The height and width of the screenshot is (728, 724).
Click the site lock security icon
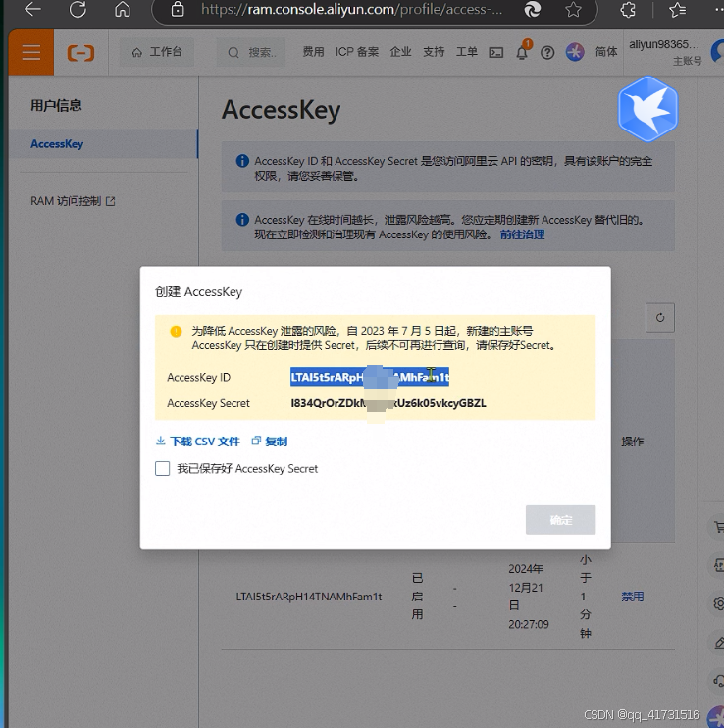pyautogui.click(x=178, y=9)
